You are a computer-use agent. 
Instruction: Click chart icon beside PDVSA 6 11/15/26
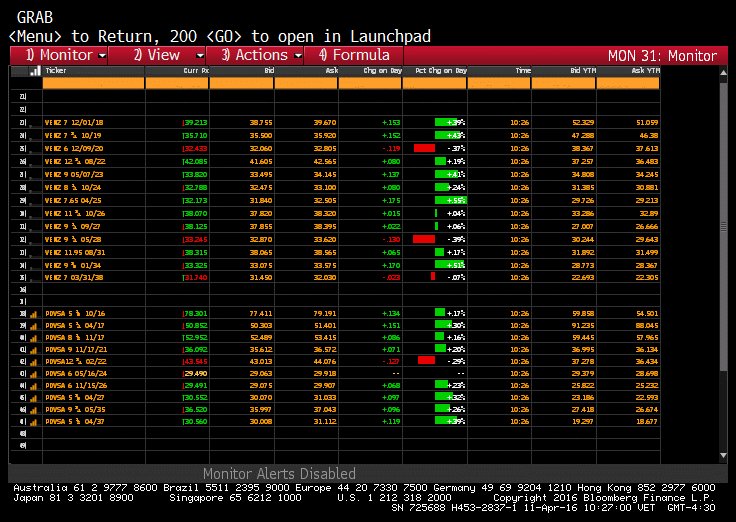35,385
